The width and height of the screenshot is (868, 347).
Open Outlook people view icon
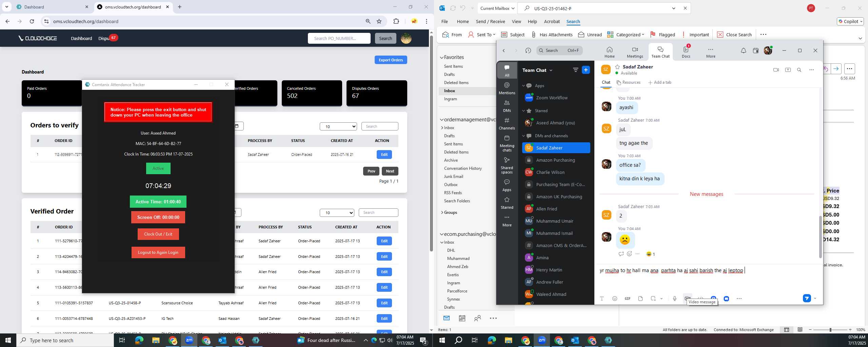[x=477, y=318]
